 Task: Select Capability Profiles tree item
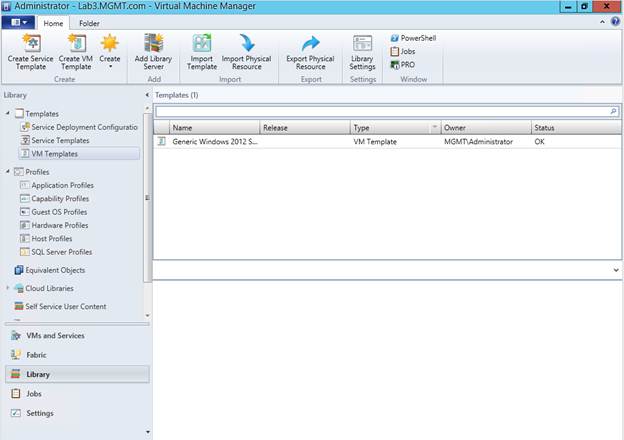tap(55, 199)
